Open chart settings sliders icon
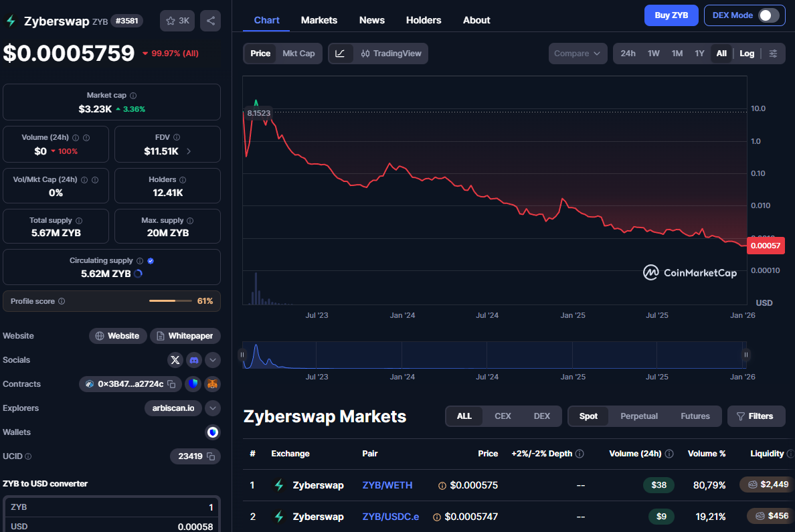 coord(773,54)
